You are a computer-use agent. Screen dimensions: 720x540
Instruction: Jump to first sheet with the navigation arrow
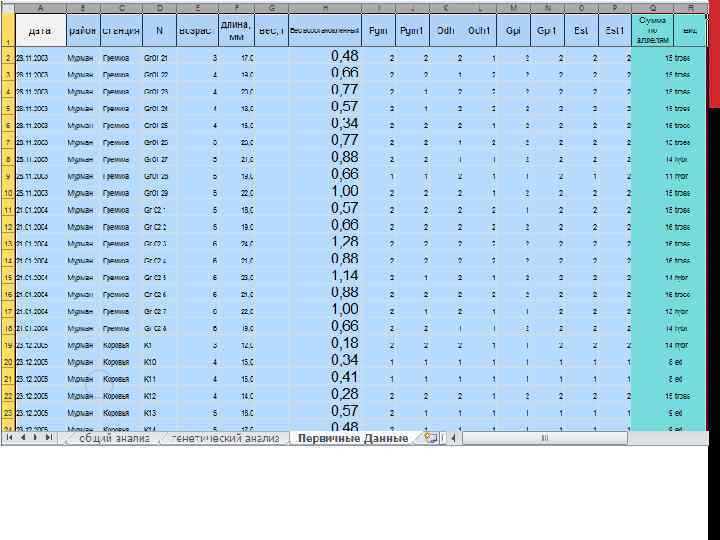click(x=9, y=438)
